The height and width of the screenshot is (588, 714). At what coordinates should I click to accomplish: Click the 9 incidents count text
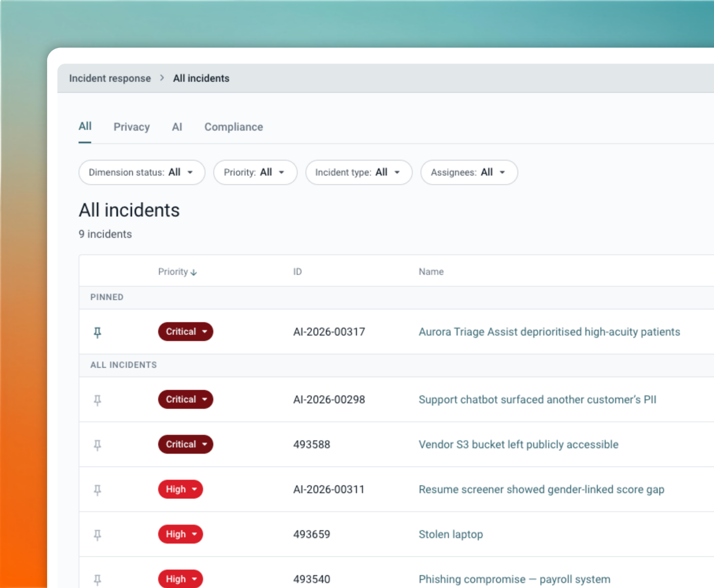[x=105, y=234]
